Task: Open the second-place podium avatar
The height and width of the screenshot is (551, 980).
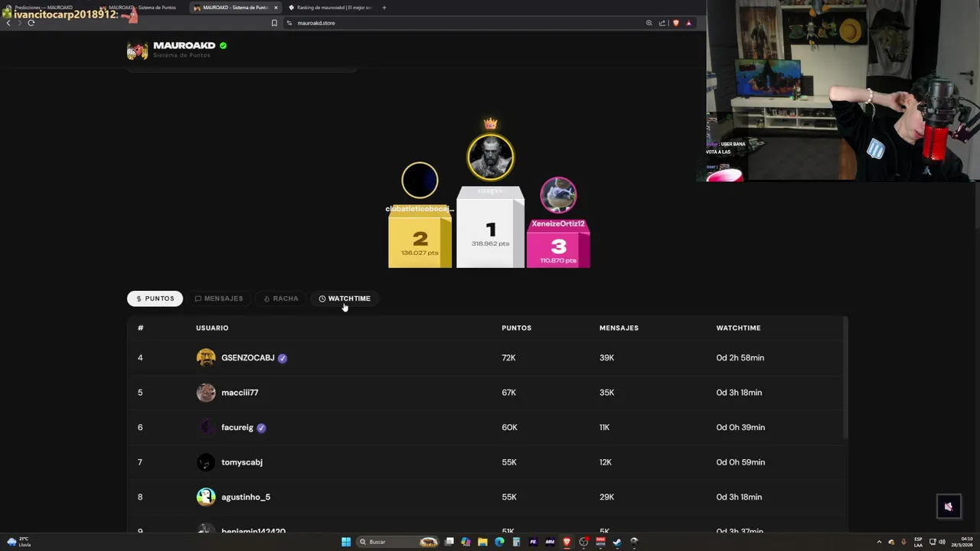Action: [x=420, y=181]
